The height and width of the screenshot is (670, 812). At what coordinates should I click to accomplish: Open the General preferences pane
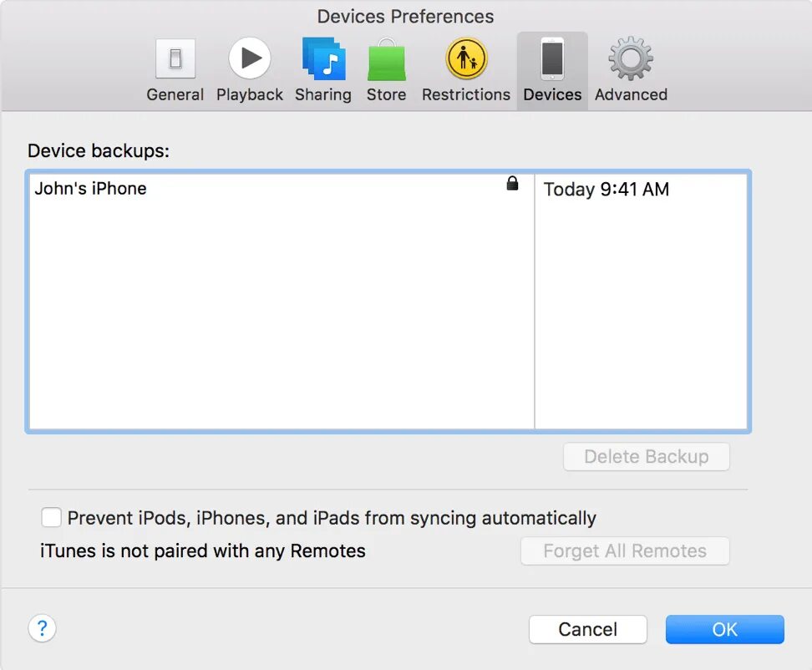[x=175, y=63]
